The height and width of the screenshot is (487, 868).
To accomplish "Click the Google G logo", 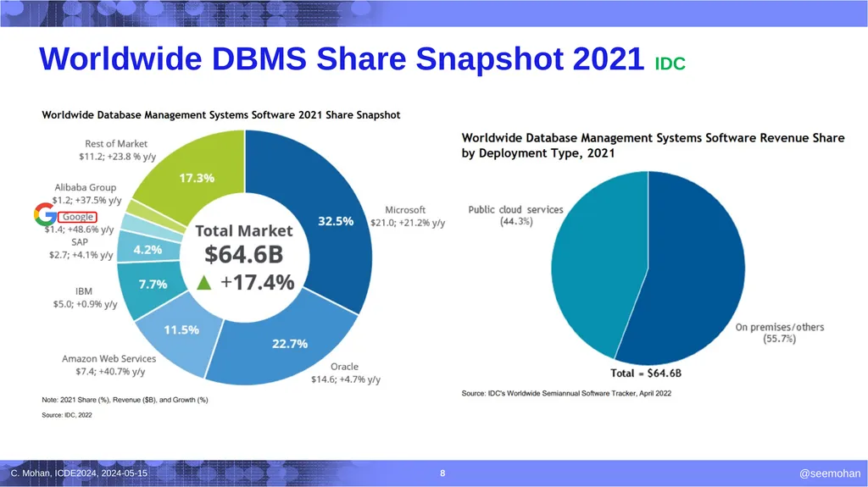I will 45,214.
